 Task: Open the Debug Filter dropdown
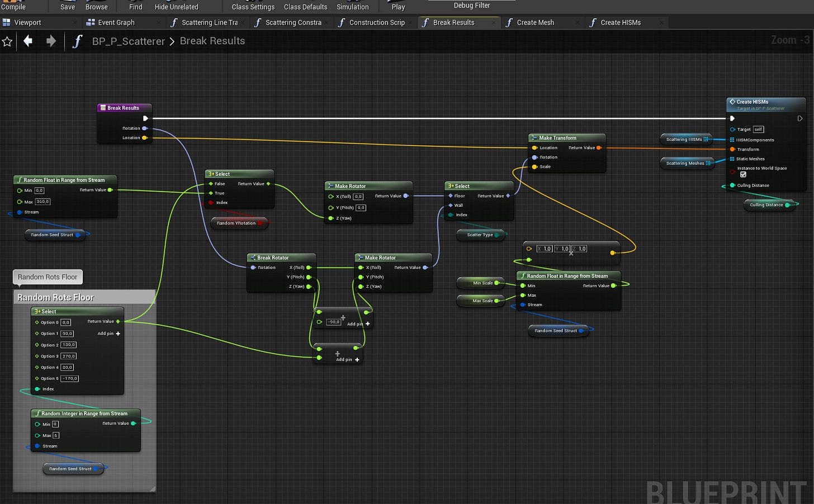click(x=472, y=5)
